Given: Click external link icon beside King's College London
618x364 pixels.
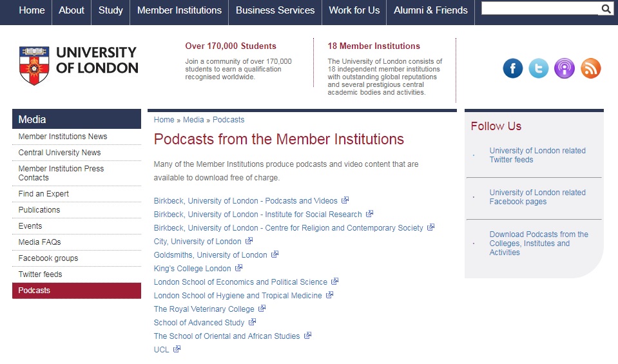Looking at the screenshot, I should coord(239,268).
